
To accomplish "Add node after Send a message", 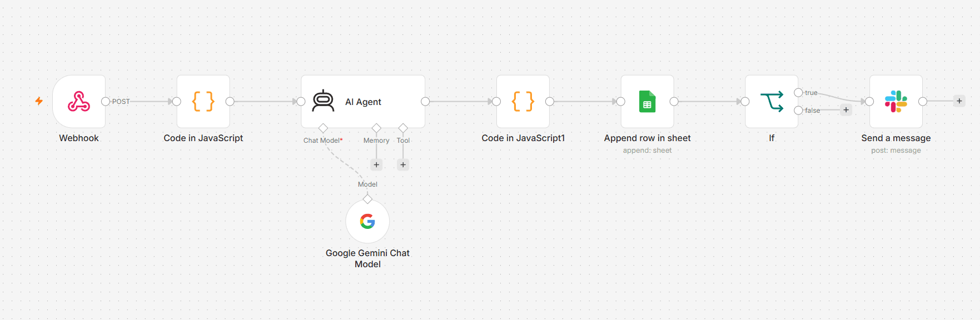I will [x=959, y=101].
